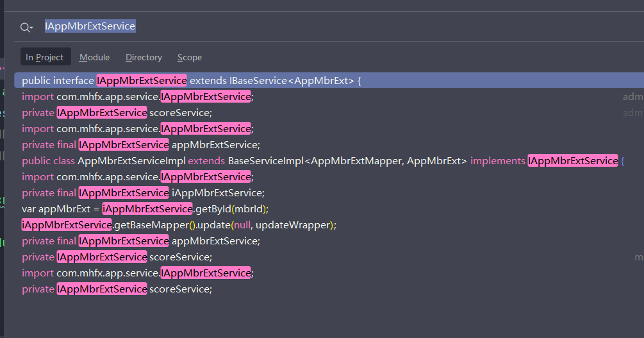644x338 pixels.
Task: Switch to the Directory tab
Action: click(144, 57)
